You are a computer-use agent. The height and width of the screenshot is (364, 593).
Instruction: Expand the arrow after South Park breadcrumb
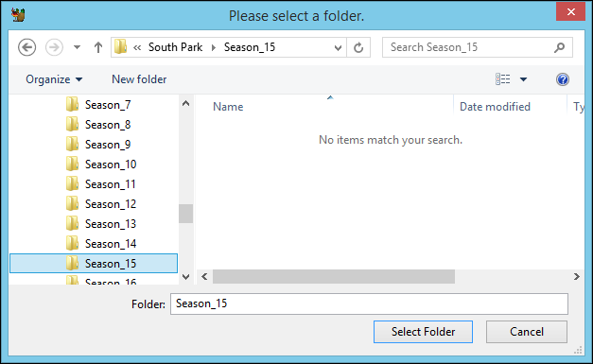coord(214,47)
